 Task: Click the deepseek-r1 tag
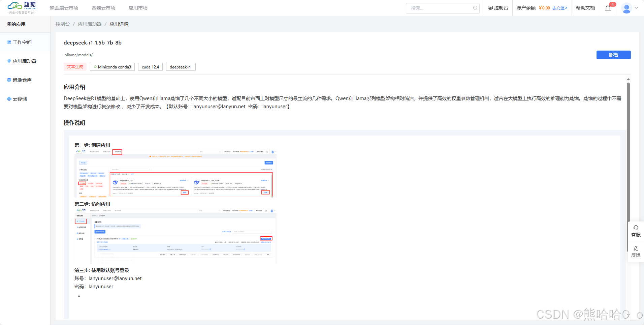coord(181,67)
